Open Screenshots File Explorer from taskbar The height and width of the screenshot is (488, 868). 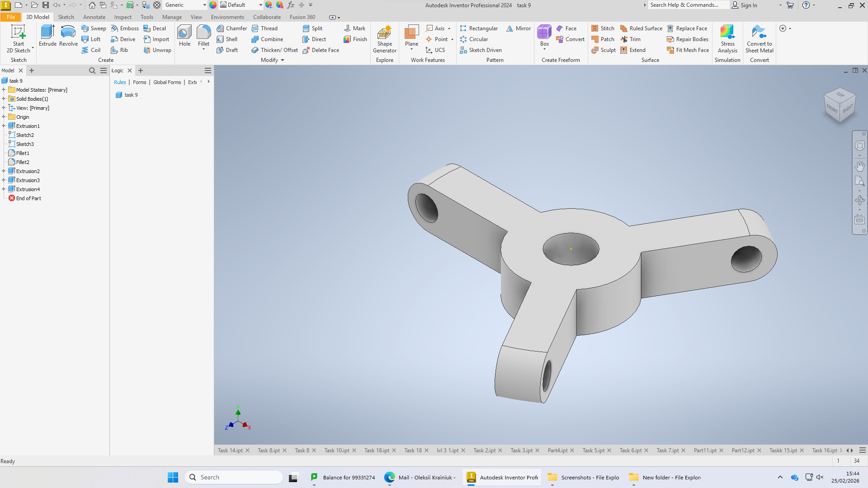584,477
